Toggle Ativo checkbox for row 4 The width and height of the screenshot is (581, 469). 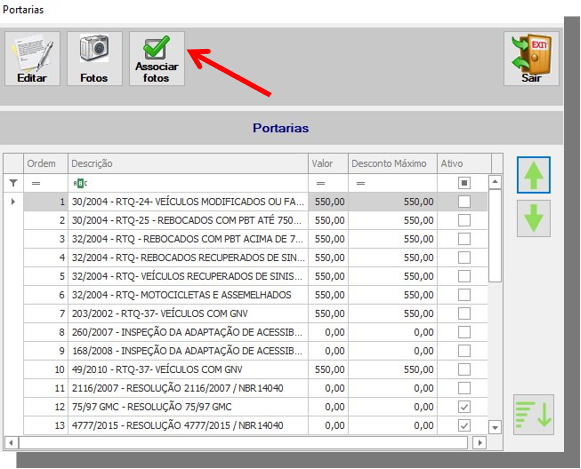(464, 257)
